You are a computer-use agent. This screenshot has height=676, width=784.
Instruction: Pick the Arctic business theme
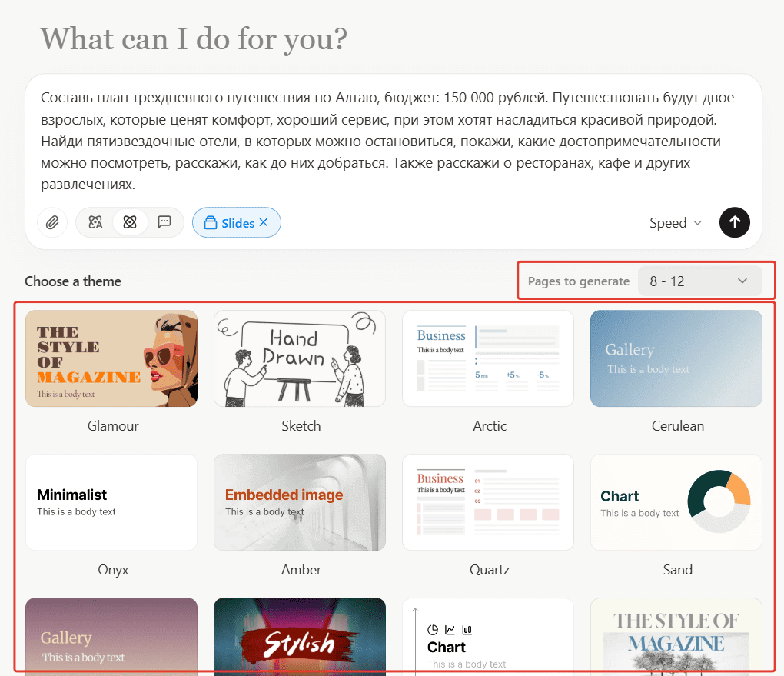[488, 358]
